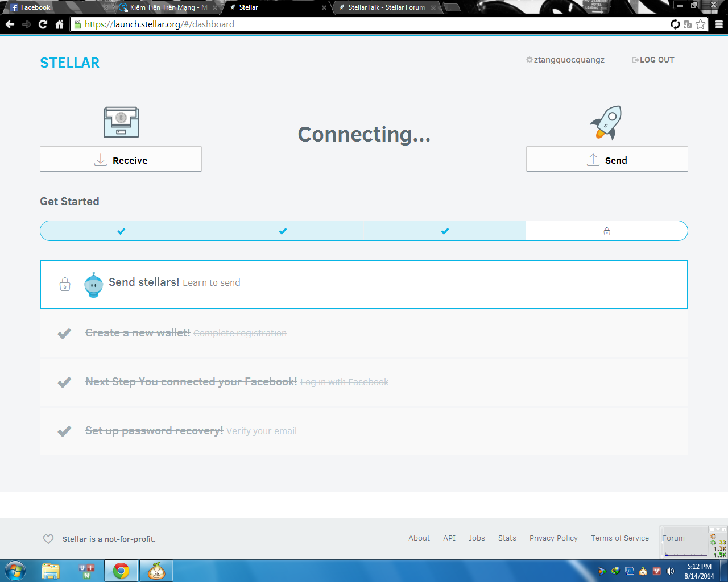Click the green padlock in the address bar
This screenshot has height=582, width=728.
click(x=78, y=24)
